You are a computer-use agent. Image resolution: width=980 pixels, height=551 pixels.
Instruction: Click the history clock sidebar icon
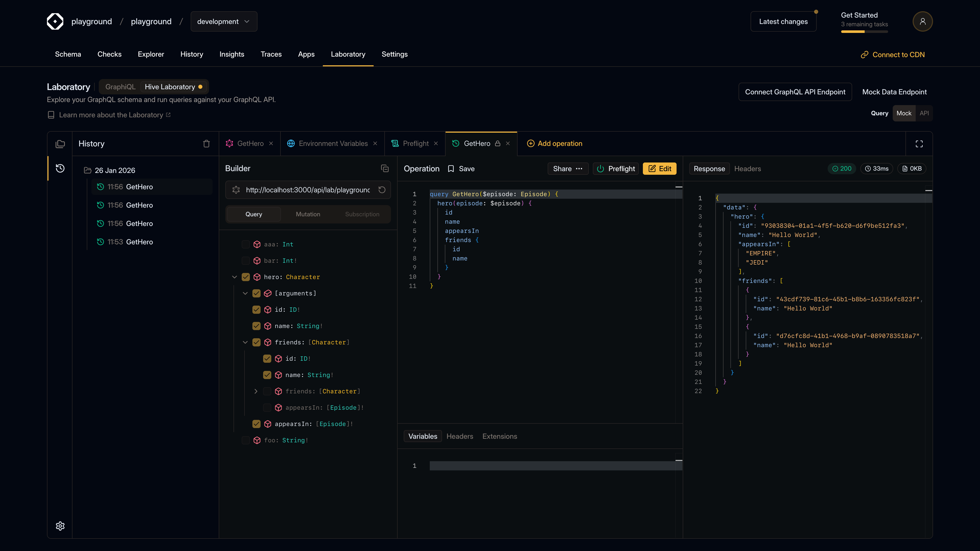click(x=60, y=168)
